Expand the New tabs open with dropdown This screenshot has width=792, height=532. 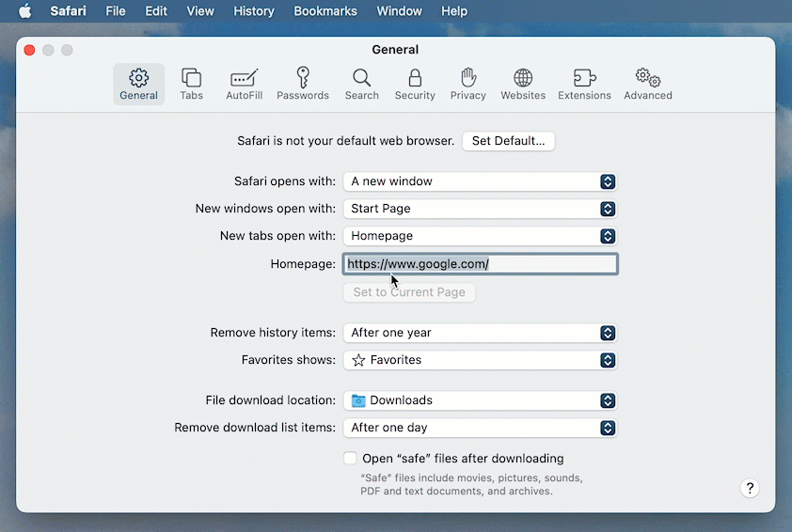coord(480,236)
